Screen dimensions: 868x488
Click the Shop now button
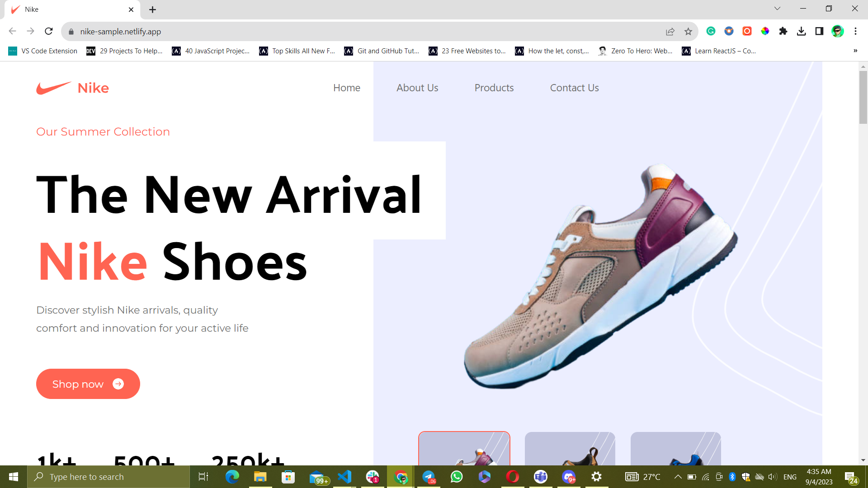[x=88, y=384]
